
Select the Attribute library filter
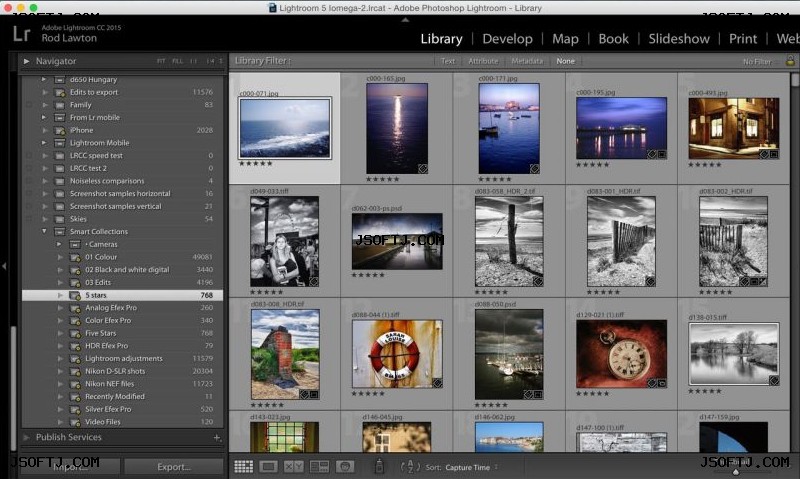coord(483,61)
